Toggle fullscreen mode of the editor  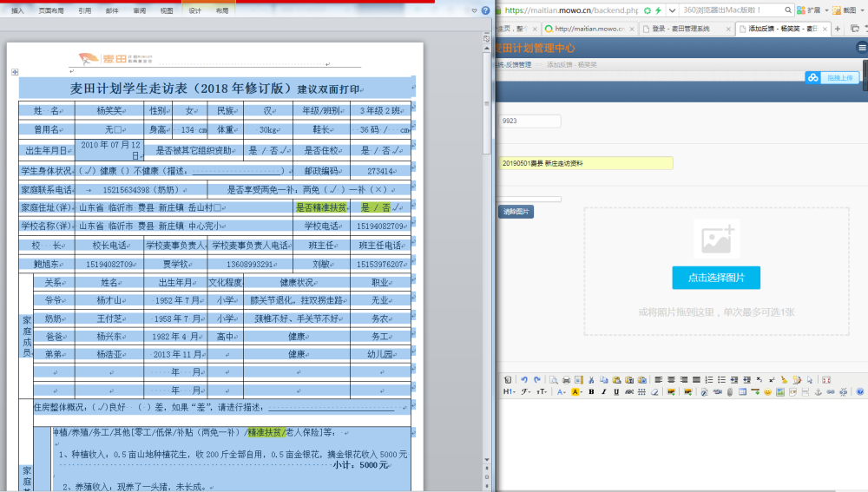click(x=826, y=380)
